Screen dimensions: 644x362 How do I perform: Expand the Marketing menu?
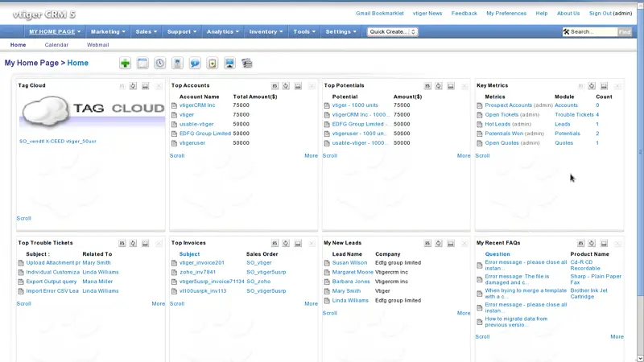tap(108, 31)
